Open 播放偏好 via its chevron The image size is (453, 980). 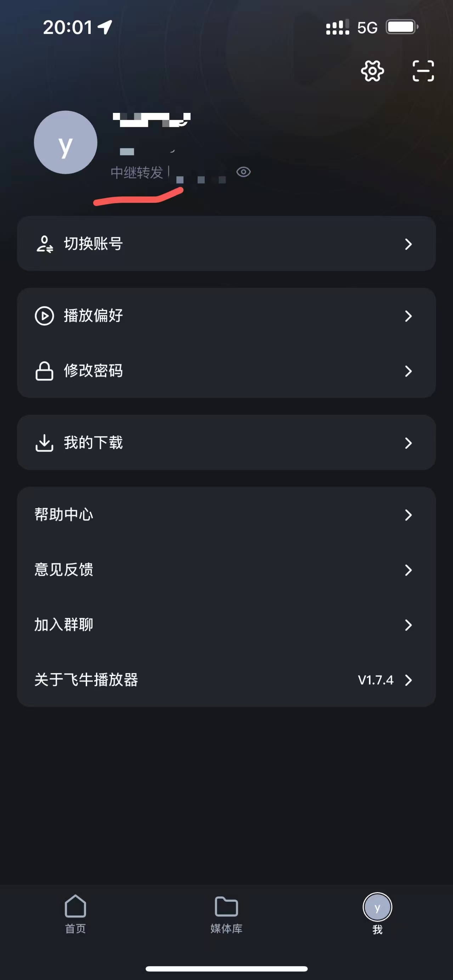point(408,316)
